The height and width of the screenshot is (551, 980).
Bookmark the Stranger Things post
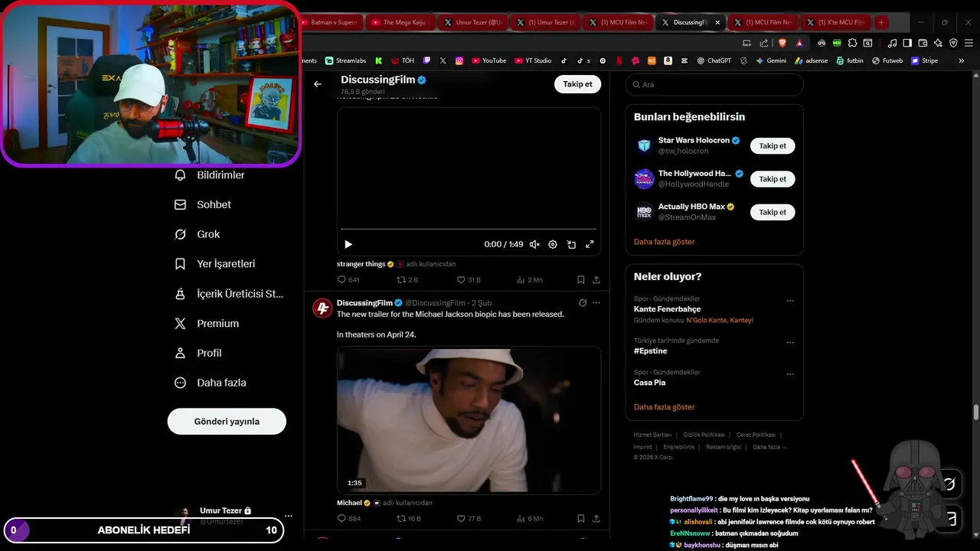coord(581,280)
